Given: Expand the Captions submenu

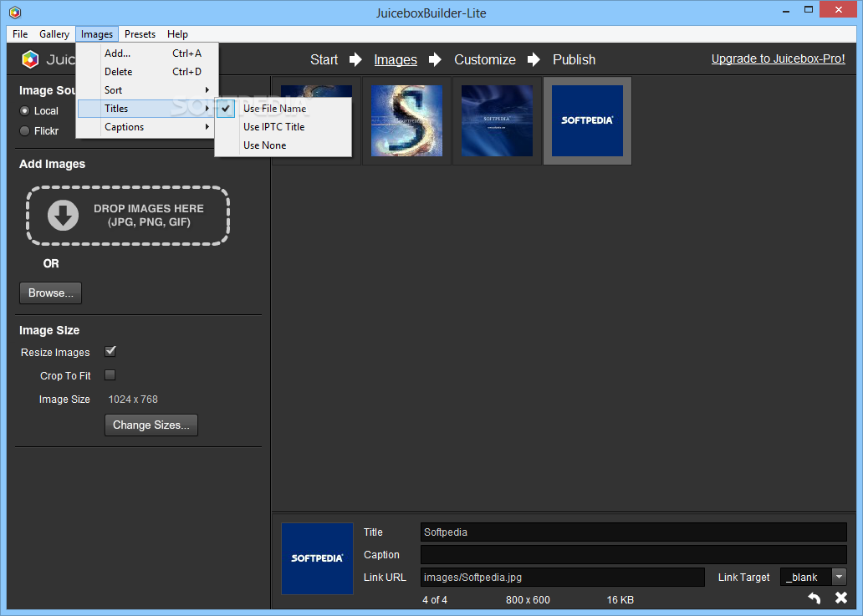Looking at the screenshot, I should click(x=147, y=127).
